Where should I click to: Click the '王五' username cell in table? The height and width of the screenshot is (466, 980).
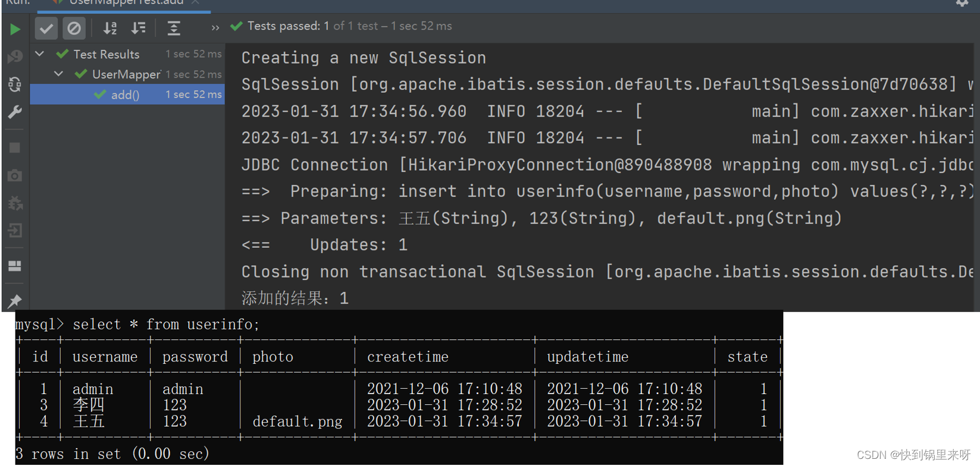[x=89, y=421]
